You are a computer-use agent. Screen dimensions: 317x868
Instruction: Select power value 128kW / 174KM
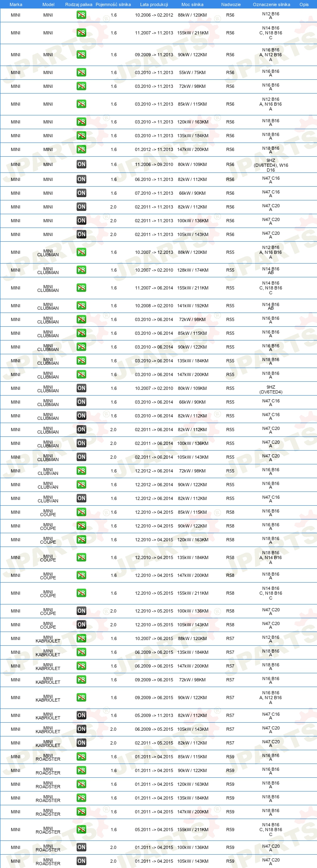tap(193, 270)
